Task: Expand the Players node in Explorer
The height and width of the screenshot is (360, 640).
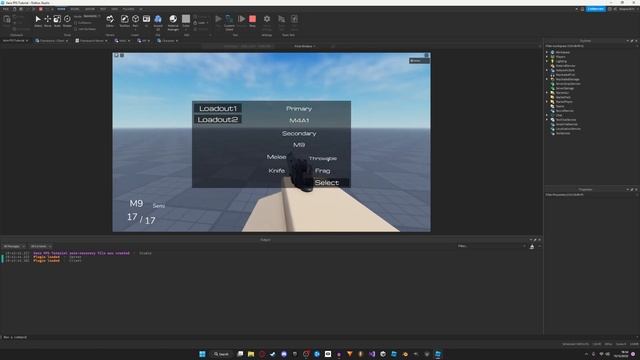Action: click(547, 57)
